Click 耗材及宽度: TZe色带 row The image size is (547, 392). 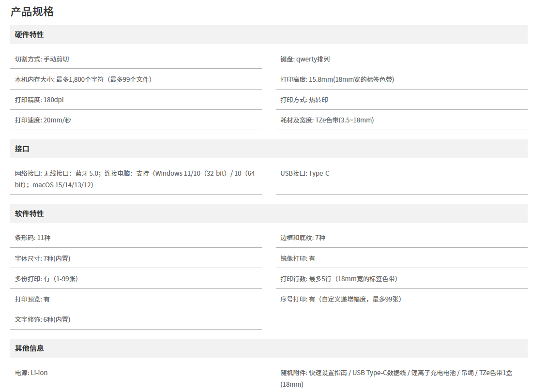coord(401,120)
